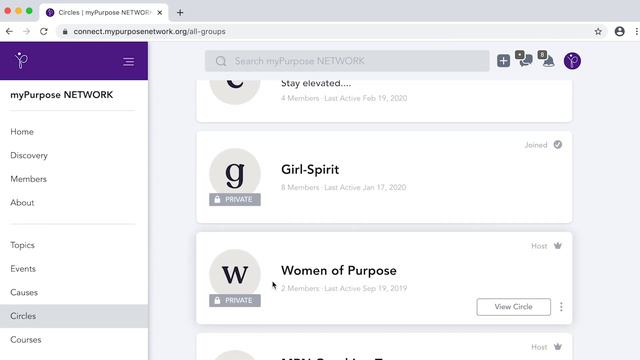Open Discovery in sidebar
Viewport: 640px width, 360px height.
[x=29, y=156]
